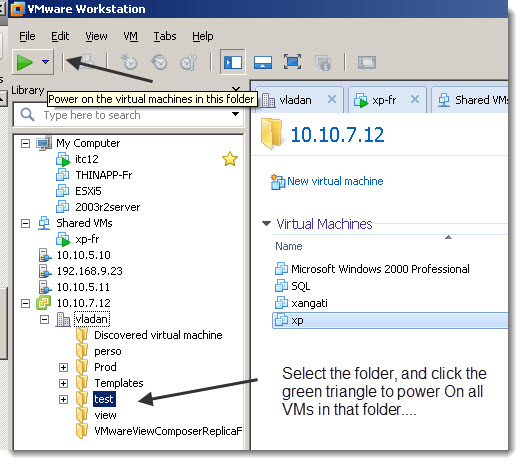Open the Edit menu
The width and height of the screenshot is (523, 465).
click(x=60, y=36)
